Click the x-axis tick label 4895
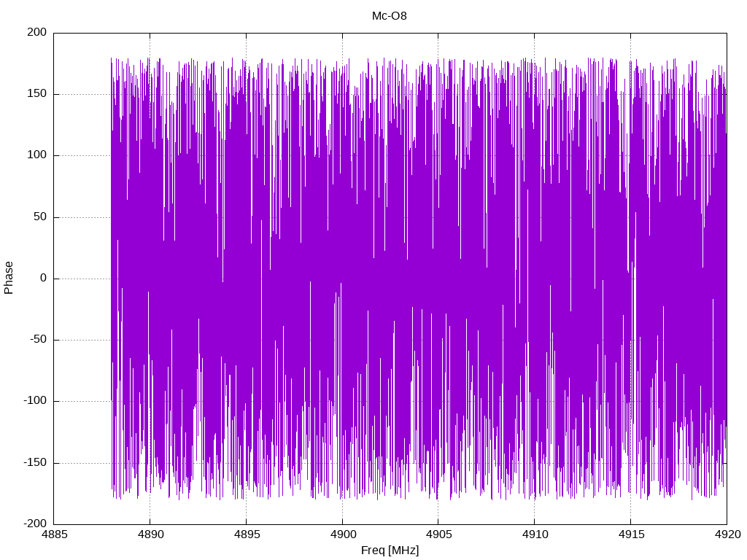Image resolution: width=747 pixels, height=560 pixels. pyautogui.click(x=247, y=534)
